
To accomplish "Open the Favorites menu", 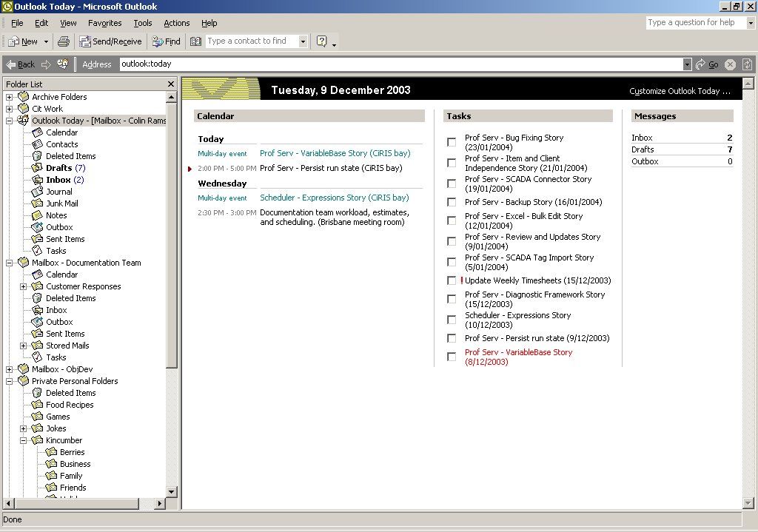I will (105, 23).
